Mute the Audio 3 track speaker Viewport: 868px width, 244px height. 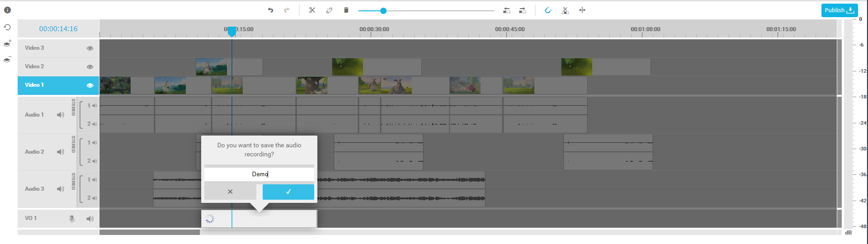pyautogui.click(x=60, y=189)
